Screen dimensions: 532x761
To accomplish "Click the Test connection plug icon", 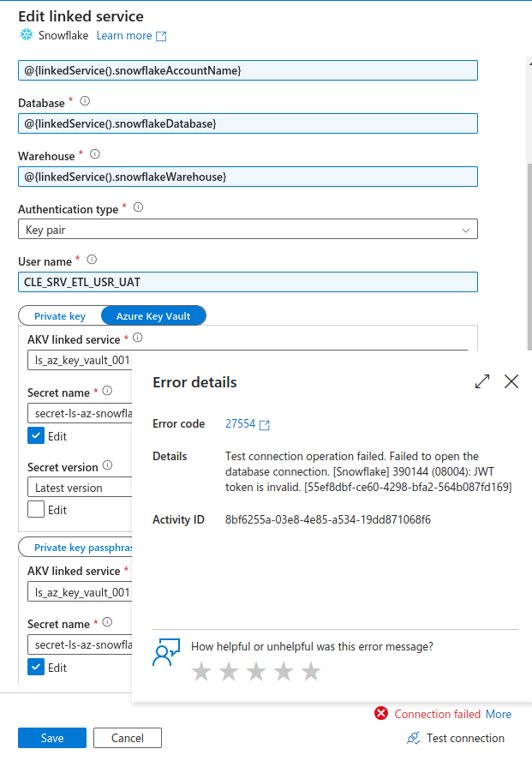I will pos(413,738).
